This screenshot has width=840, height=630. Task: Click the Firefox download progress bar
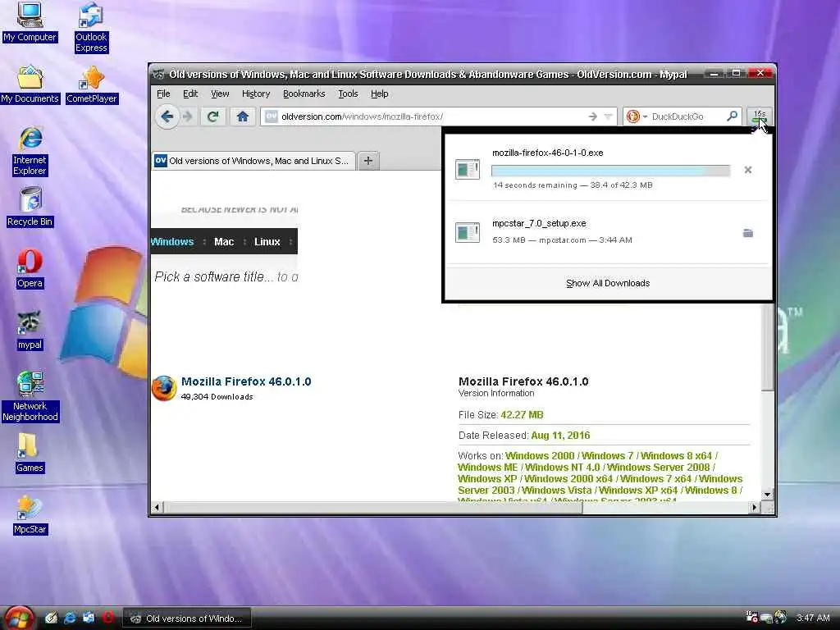[610, 171]
